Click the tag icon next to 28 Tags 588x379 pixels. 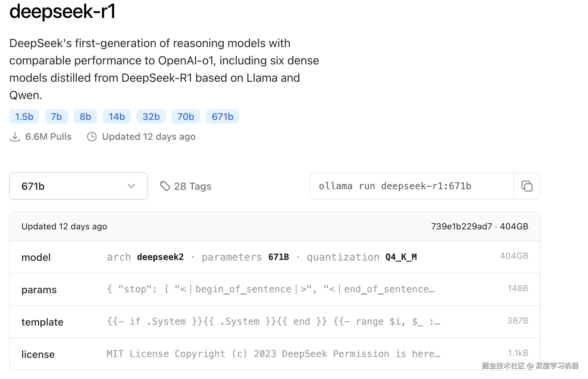[x=165, y=186]
